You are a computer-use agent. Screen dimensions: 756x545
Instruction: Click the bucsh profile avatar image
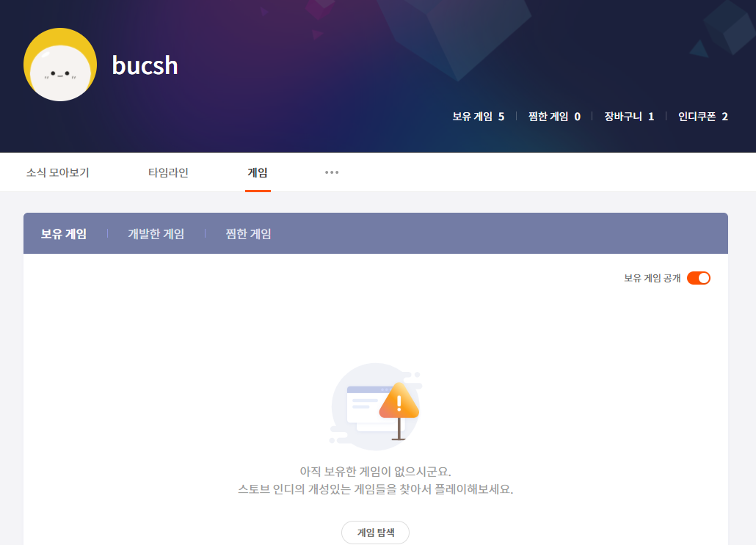coord(60,65)
